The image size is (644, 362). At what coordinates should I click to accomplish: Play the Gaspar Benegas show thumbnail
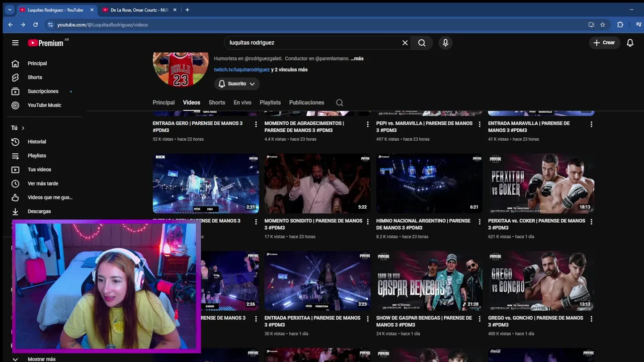pyautogui.click(x=429, y=281)
